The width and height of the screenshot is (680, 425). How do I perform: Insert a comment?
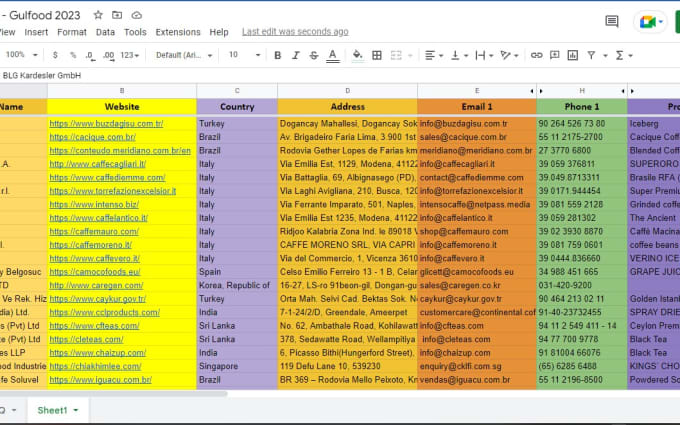[x=554, y=55]
